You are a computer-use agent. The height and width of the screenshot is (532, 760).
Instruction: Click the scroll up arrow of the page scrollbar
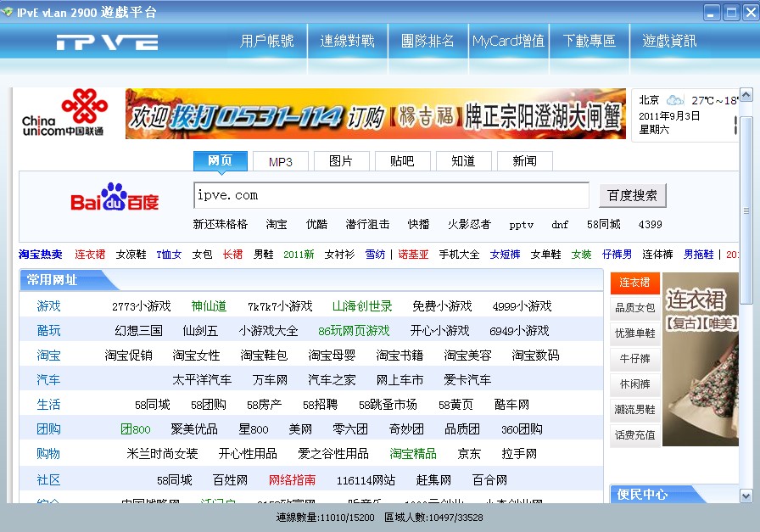tap(746, 94)
